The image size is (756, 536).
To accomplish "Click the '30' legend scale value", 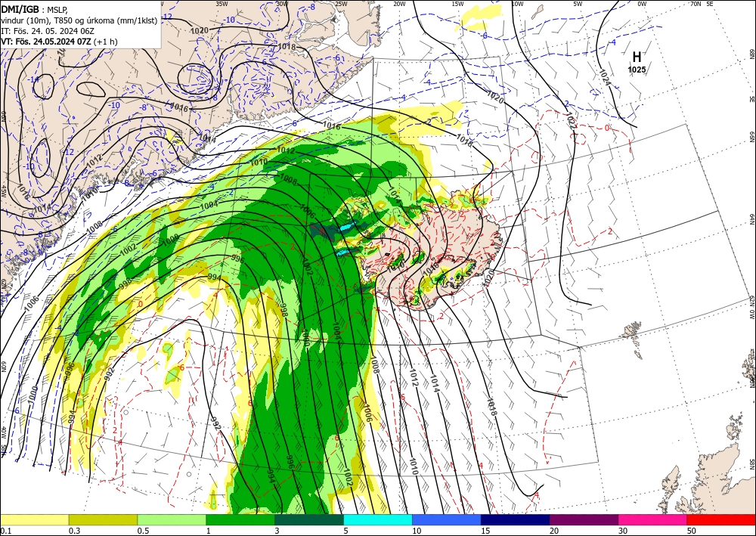I will tap(623, 531).
